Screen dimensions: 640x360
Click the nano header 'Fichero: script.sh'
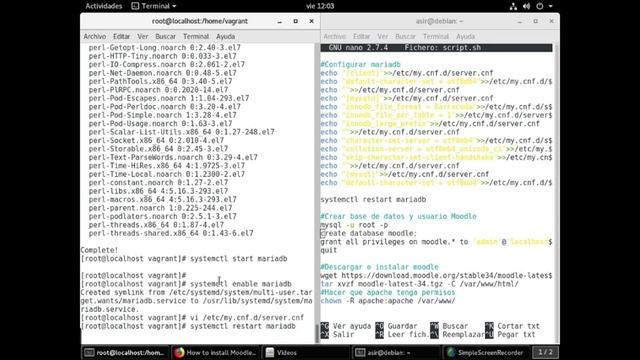tap(443, 48)
